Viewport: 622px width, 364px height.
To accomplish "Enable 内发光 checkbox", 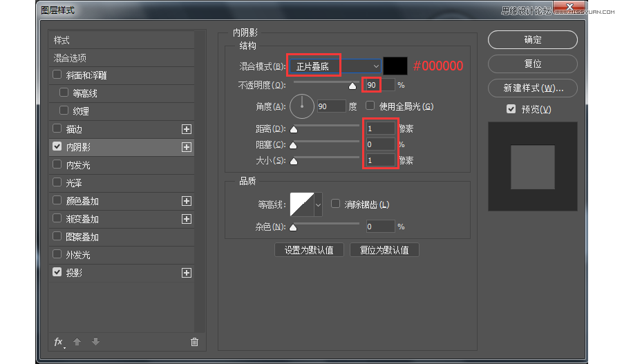I will pyautogui.click(x=57, y=164).
